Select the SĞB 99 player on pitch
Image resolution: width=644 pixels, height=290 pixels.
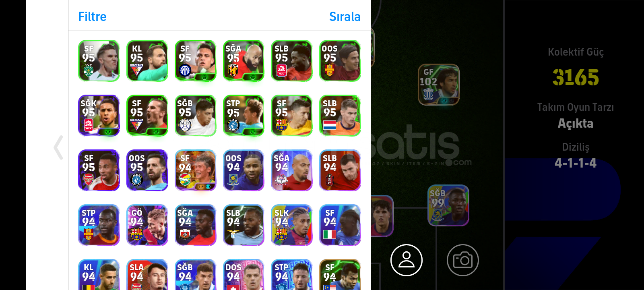tap(448, 205)
